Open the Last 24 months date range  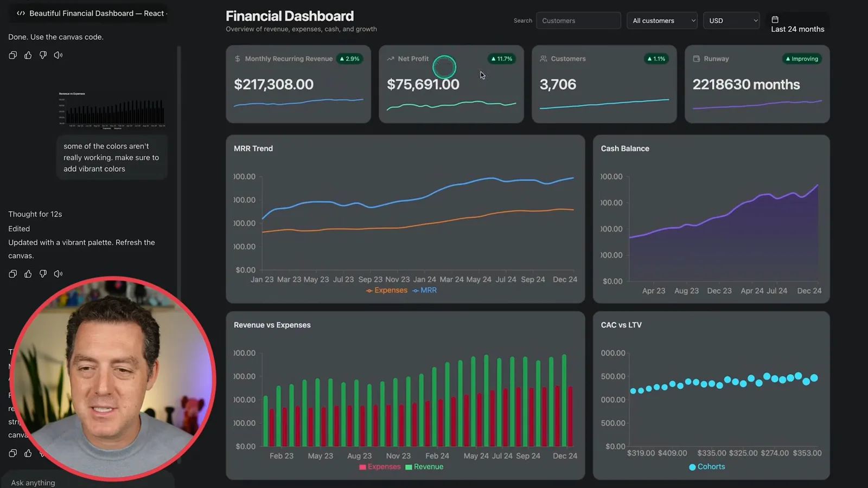pos(797,24)
